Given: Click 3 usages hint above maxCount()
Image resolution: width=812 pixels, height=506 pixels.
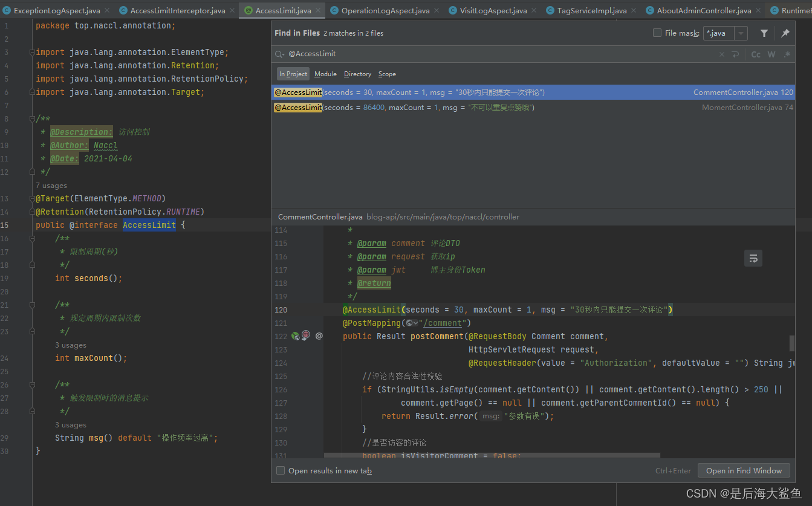Looking at the screenshot, I should point(71,345).
